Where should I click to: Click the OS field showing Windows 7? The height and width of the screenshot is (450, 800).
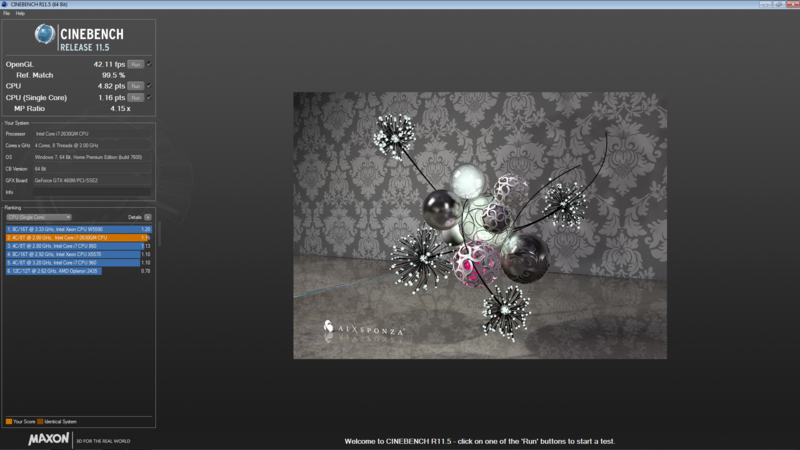pyautogui.click(x=92, y=157)
